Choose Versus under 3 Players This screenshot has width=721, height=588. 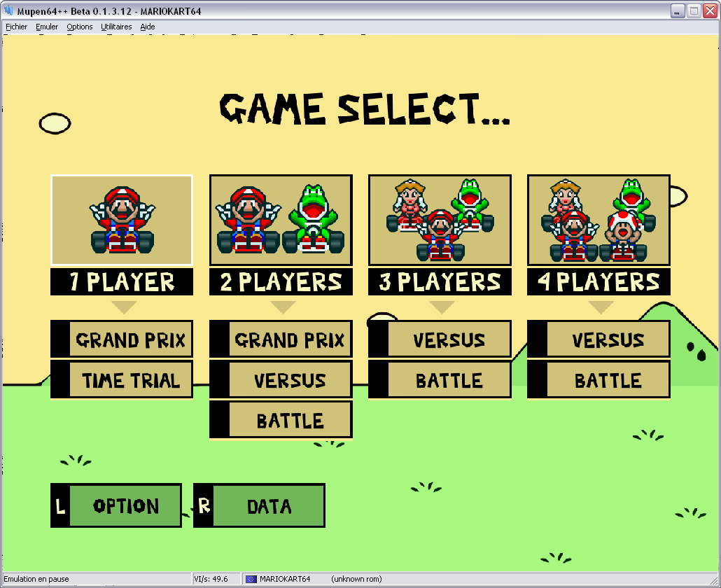click(x=440, y=339)
